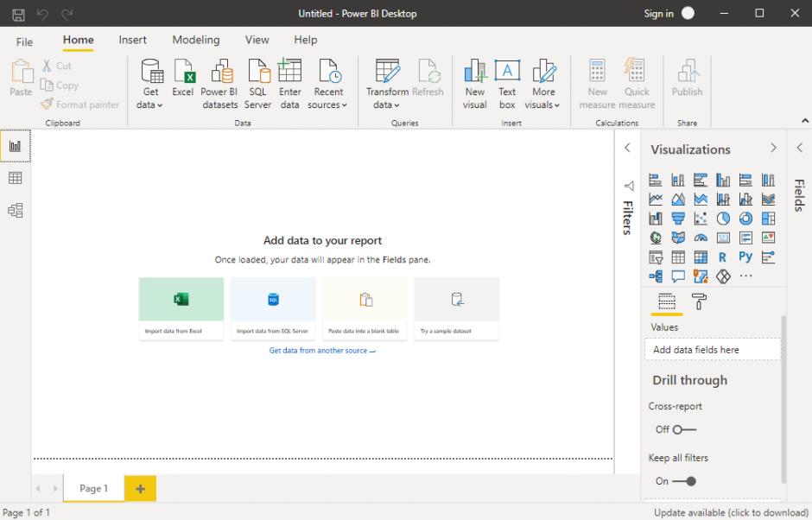Select the Report view icon
The height and width of the screenshot is (520, 812).
point(15,146)
